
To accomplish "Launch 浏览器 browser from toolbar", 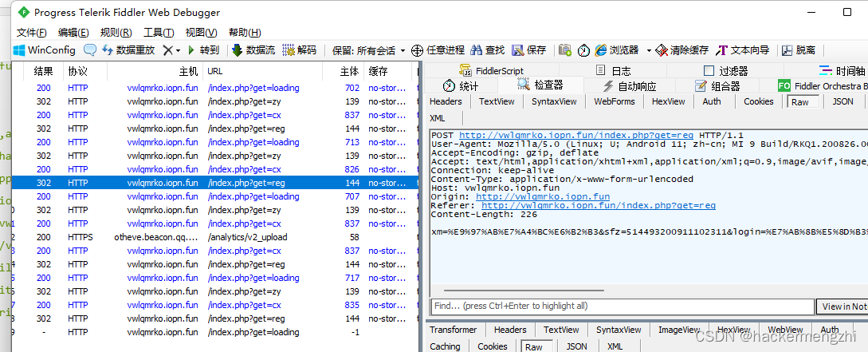I will (617, 50).
